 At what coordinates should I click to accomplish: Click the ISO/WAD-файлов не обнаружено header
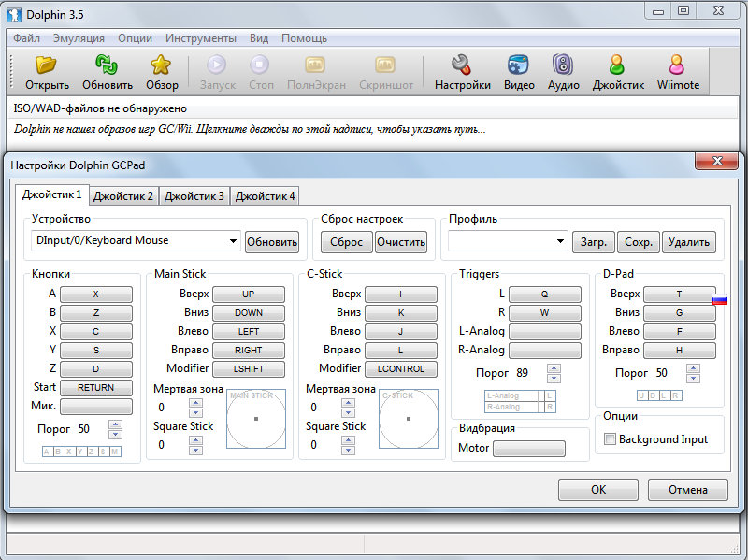click(x=373, y=108)
